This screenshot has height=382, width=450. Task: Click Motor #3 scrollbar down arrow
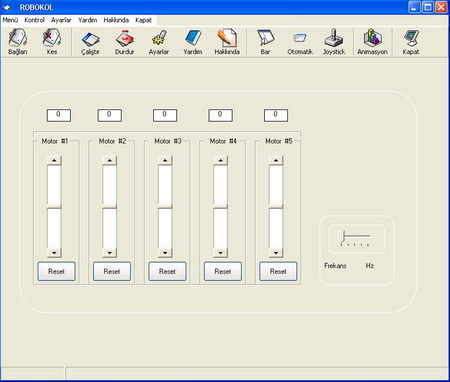coord(165,253)
